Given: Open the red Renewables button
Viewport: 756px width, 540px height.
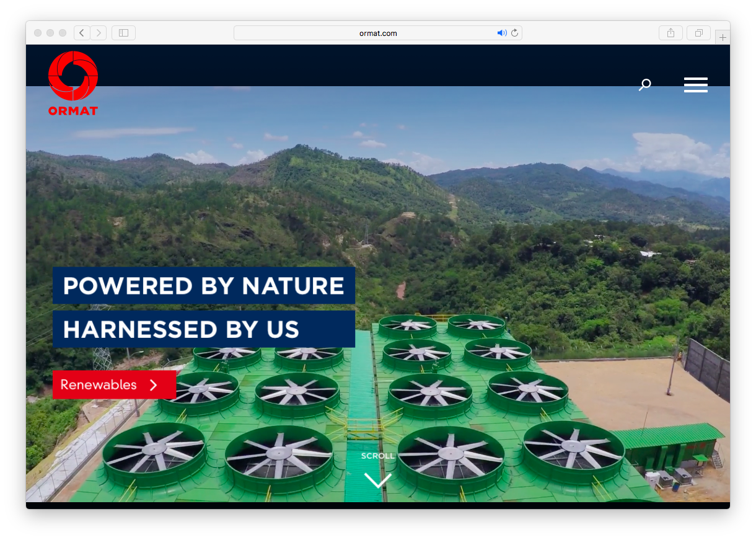Looking at the screenshot, I should coord(99,385).
